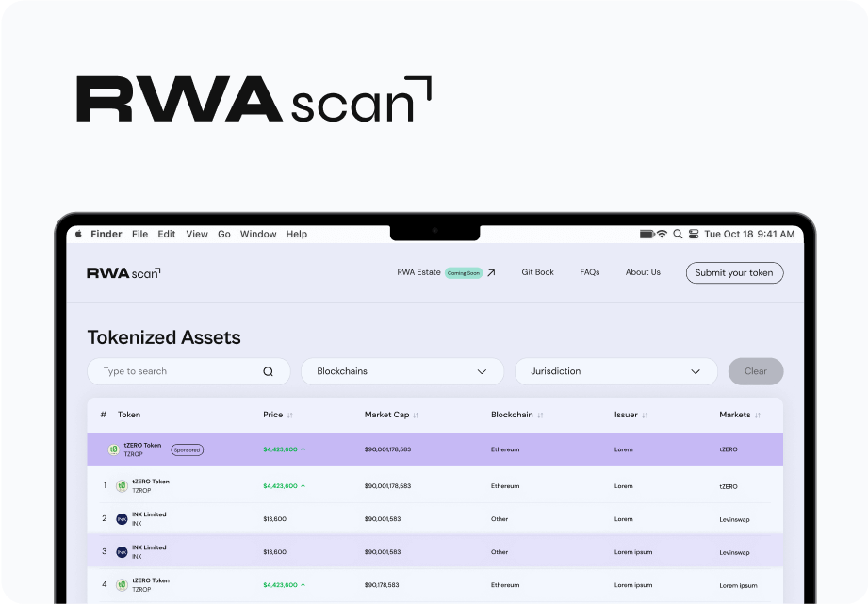868x604 pixels.
Task: Clear the applied filters
Action: coord(756,371)
